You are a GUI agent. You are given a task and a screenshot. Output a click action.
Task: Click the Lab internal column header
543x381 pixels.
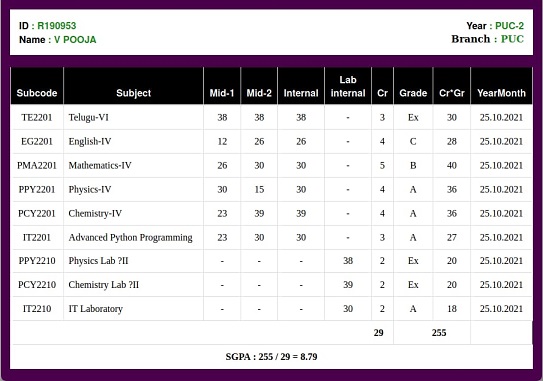coord(348,86)
